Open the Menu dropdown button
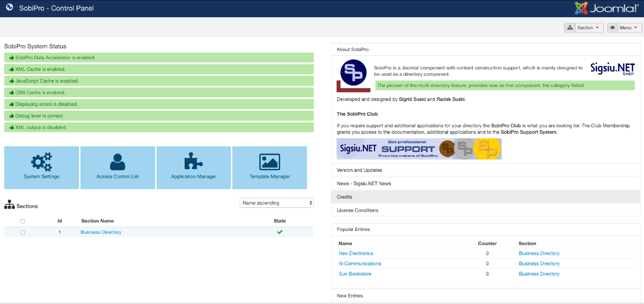This screenshot has height=304, width=644. [x=624, y=27]
